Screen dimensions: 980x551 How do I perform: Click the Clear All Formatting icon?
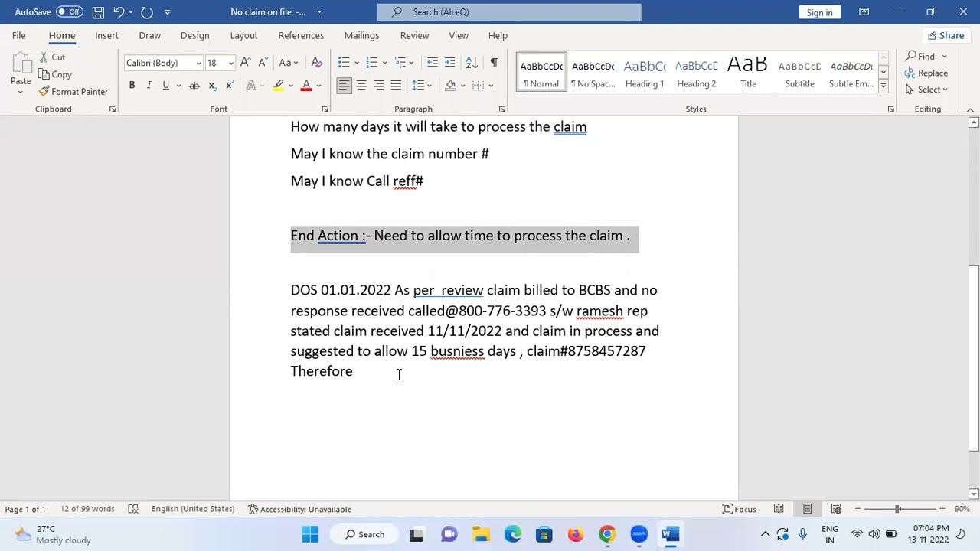[316, 63]
